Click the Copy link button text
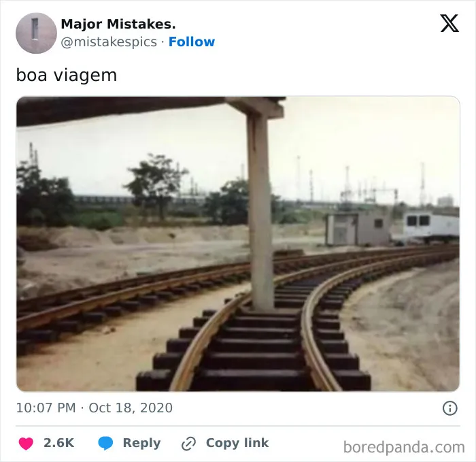 point(237,443)
